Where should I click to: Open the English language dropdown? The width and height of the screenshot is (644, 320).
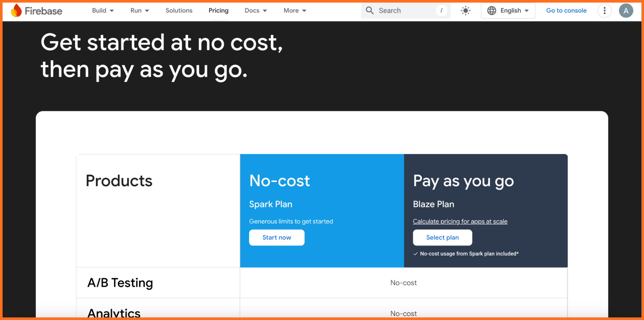coord(508,11)
